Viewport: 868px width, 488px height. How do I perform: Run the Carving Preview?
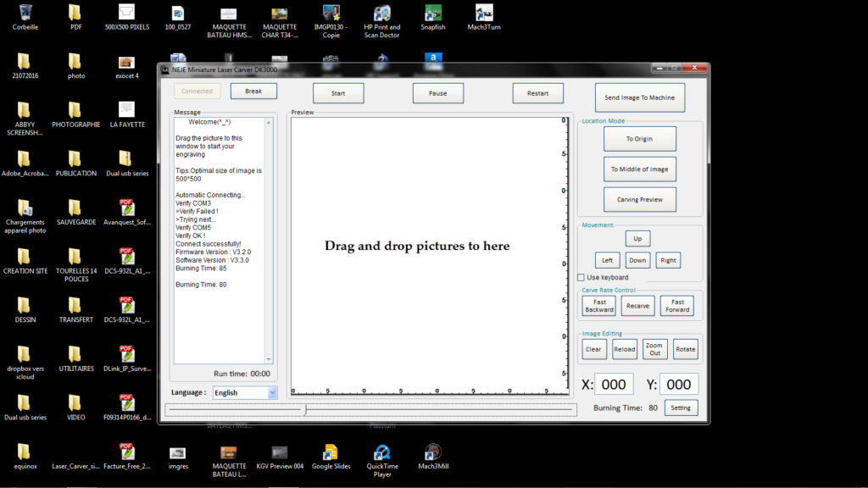pos(639,200)
